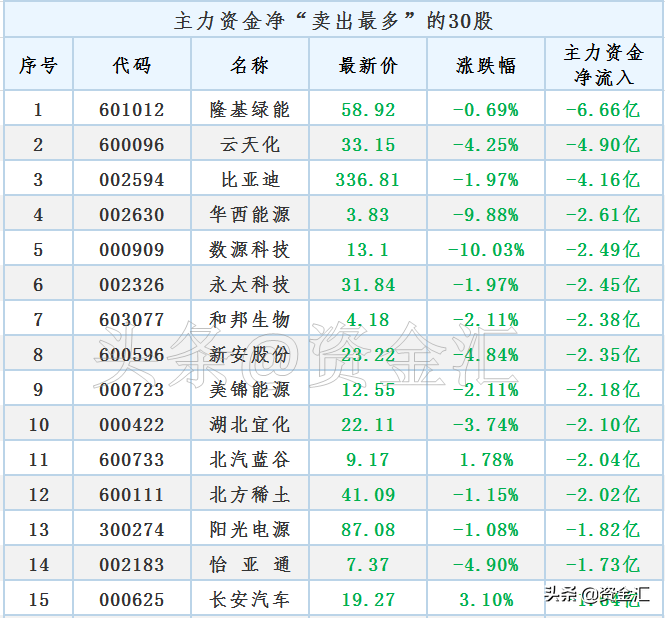The width and height of the screenshot is (665, 618).
Task: Click price 336.81
Action: tap(368, 180)
